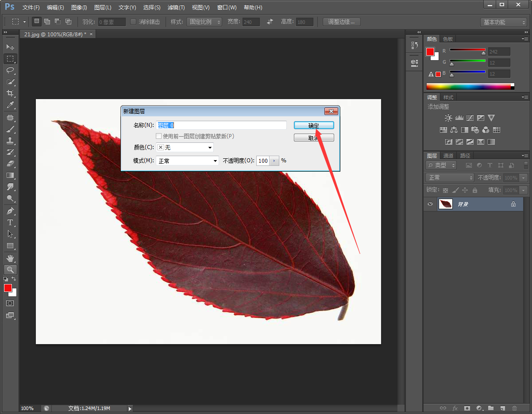Select the Horizontal Type tool
This screenshot has height=414, width=532.
[x=10, y=222]
